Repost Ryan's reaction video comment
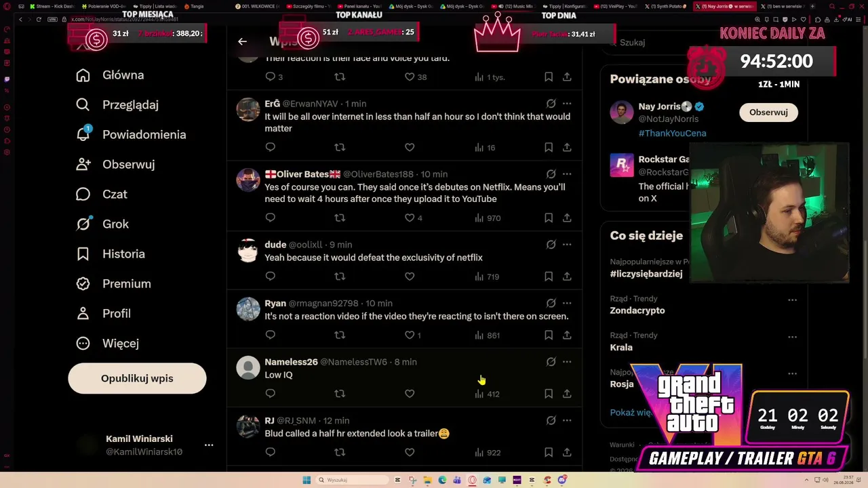868x488 pixels. (340, 335)
